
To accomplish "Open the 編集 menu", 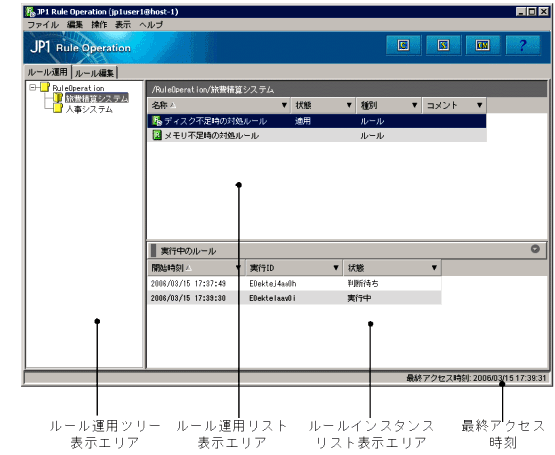I will (75, 24).
